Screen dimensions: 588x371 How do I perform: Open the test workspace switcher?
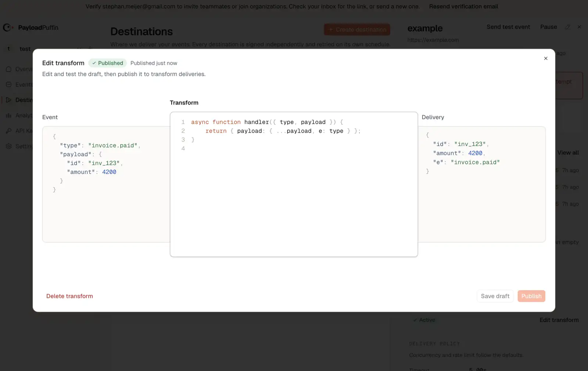coord(25,49)
